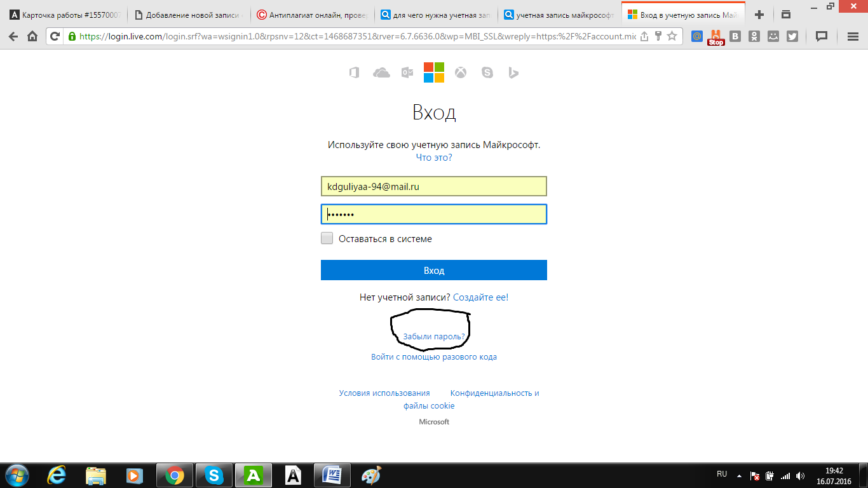Screen dimensions: 868x488
Task: Select the OneDrive cloud icon
Action: pyautogui.click(x=381, y=72)
